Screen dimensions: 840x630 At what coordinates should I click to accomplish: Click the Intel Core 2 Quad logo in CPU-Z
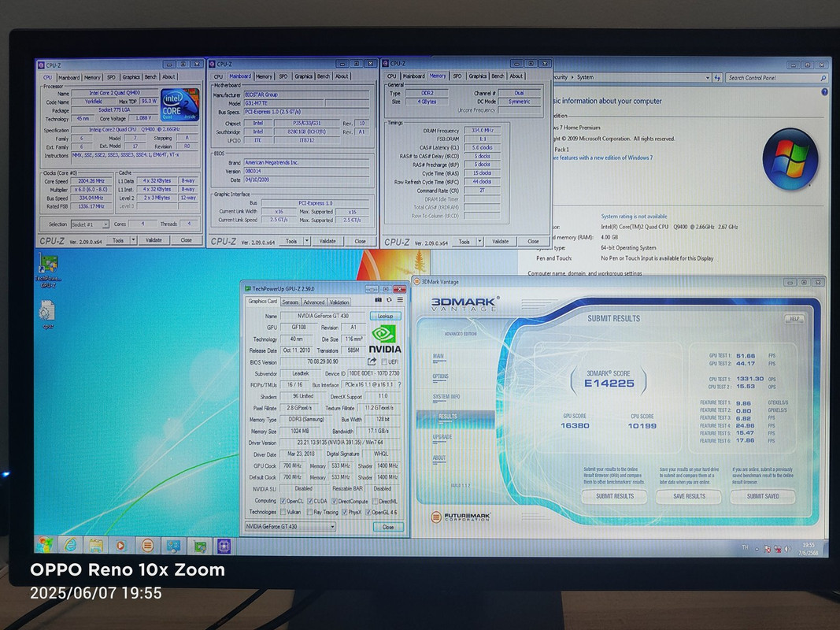179,105
